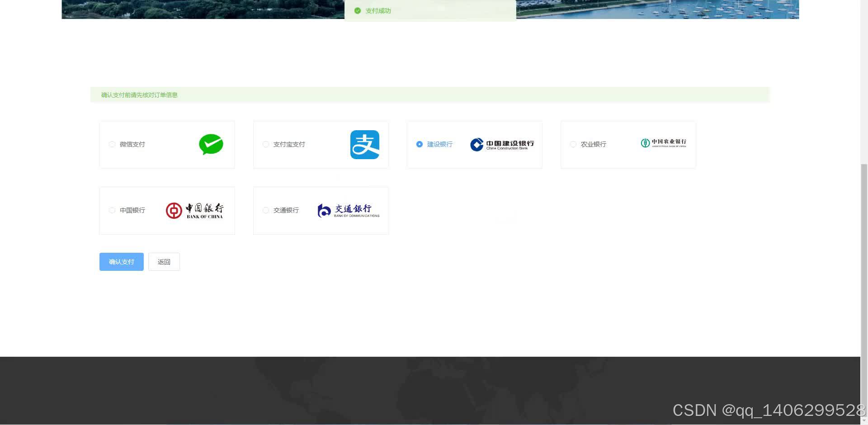Click the Bank of Communications logo
The height and width of the screenshot is (425, 868).
click(x=348, y=210)
